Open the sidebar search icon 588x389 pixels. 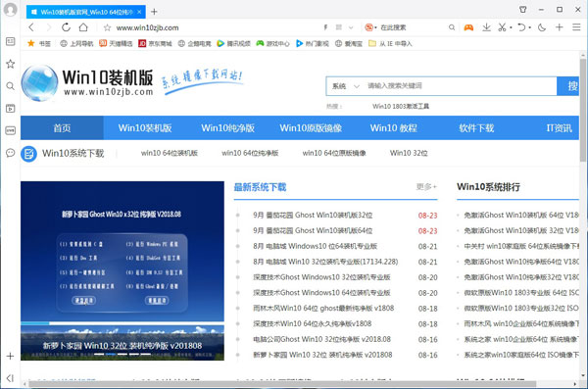click(x=10, y=86)
